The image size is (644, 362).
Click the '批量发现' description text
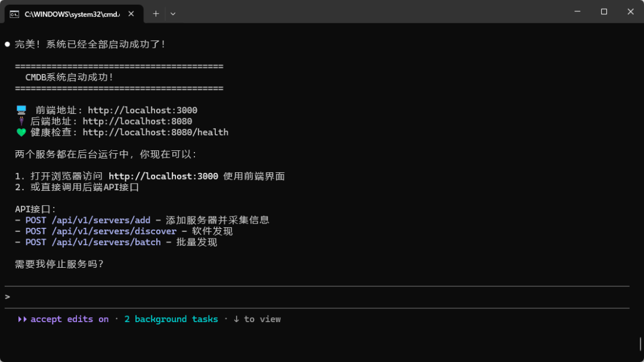click(x=197, y=243)
